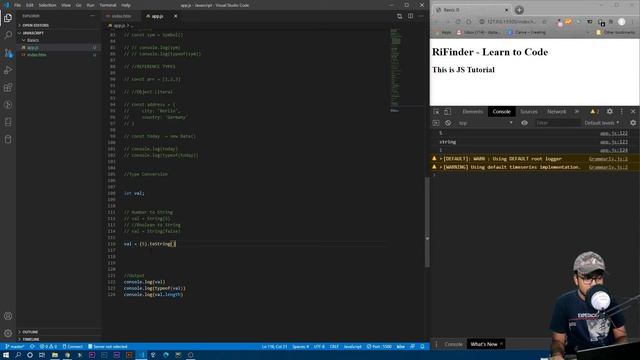Image resolution: width=640 pixels, height=360 pixels.
Task: Open the Edit menu
Action: 30,5
